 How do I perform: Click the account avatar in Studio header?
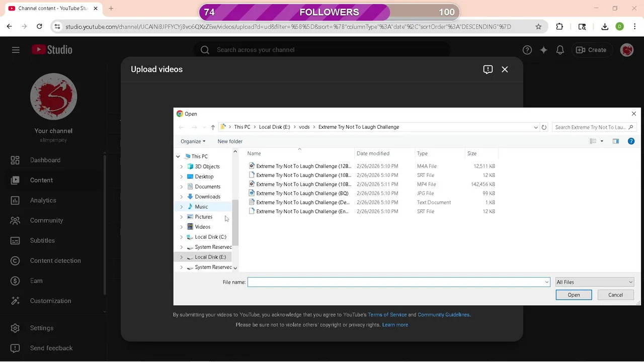tap(626, 50)
